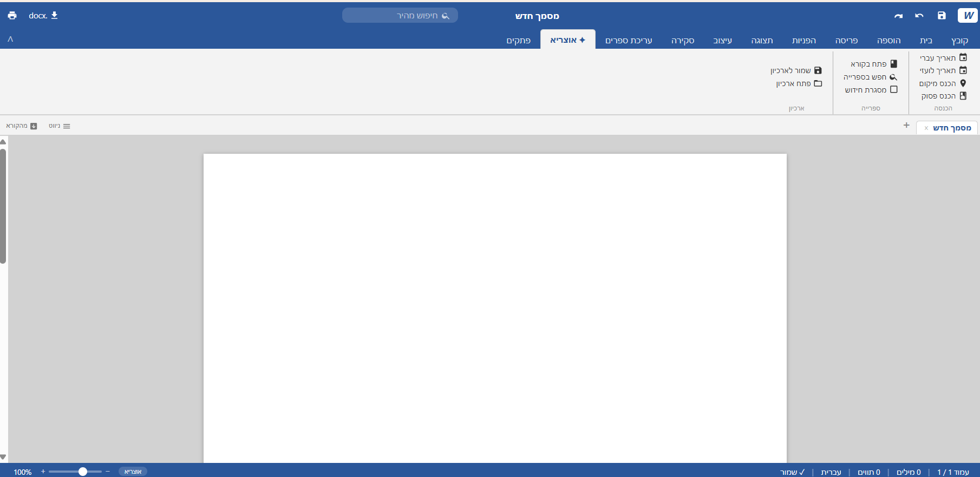
Task: Download the document as .docx
Action: (x=43, y=16)
